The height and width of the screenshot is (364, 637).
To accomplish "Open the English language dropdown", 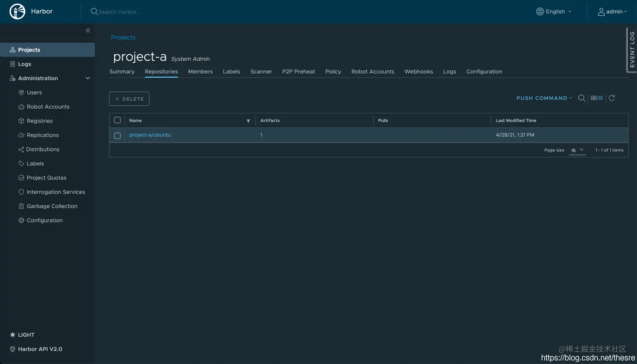I will [x=554, y=11].
